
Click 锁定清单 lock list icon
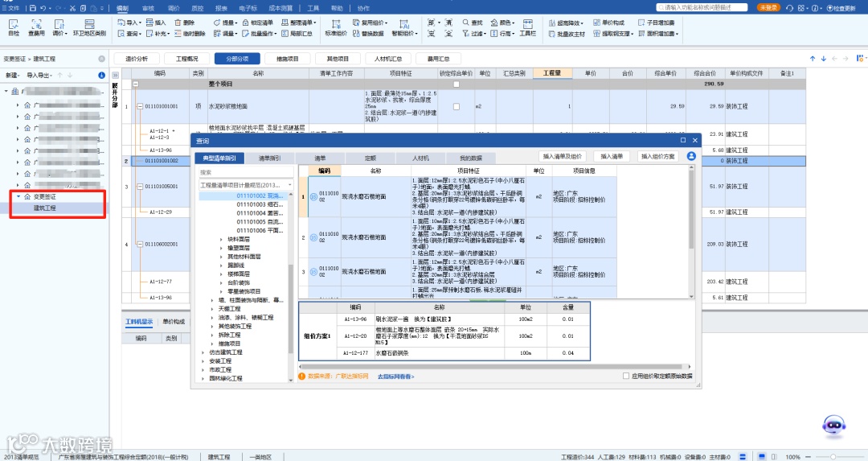click(x=257, y=23)
